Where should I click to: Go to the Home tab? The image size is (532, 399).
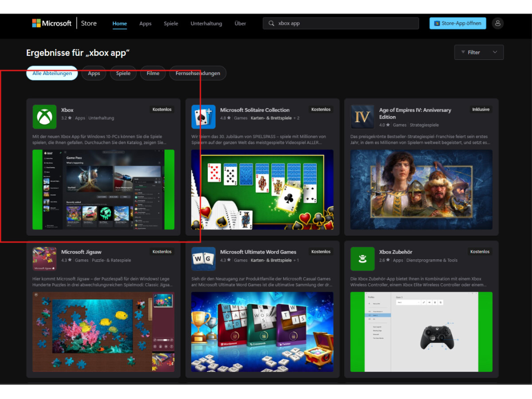(120, 23)
